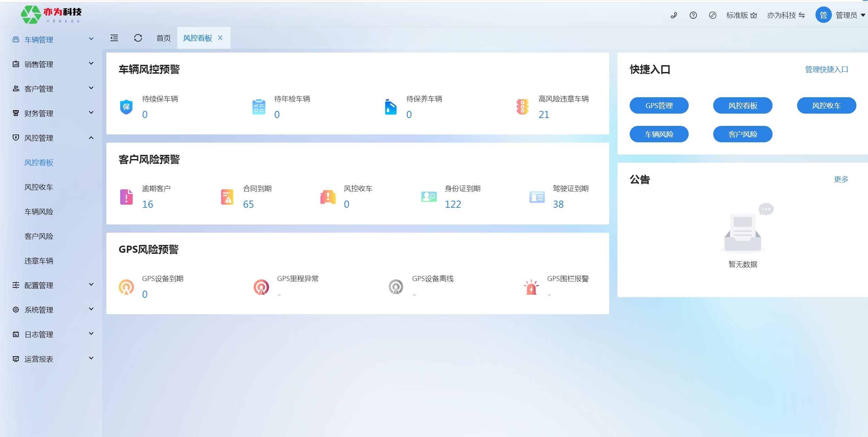The width and height of the screenshot is (868, 437).
Task: Switch company via 亦为科技 toggle
Action: click(786, 15)
